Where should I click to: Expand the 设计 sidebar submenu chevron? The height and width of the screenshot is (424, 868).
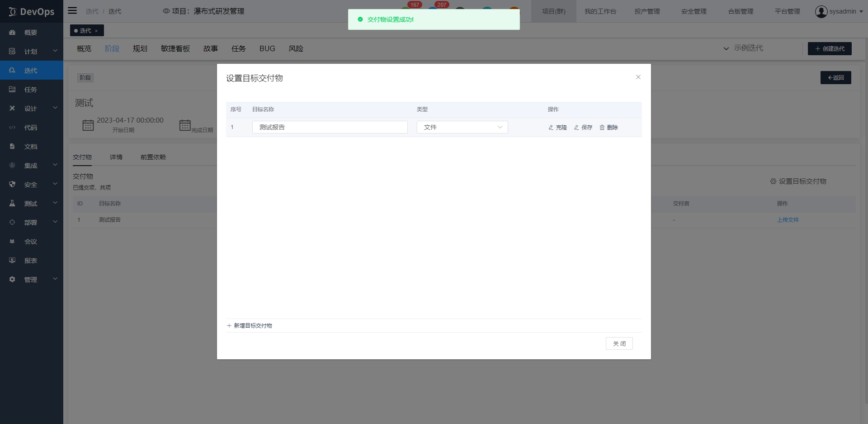pyautogui.click(x=55, y=108)
